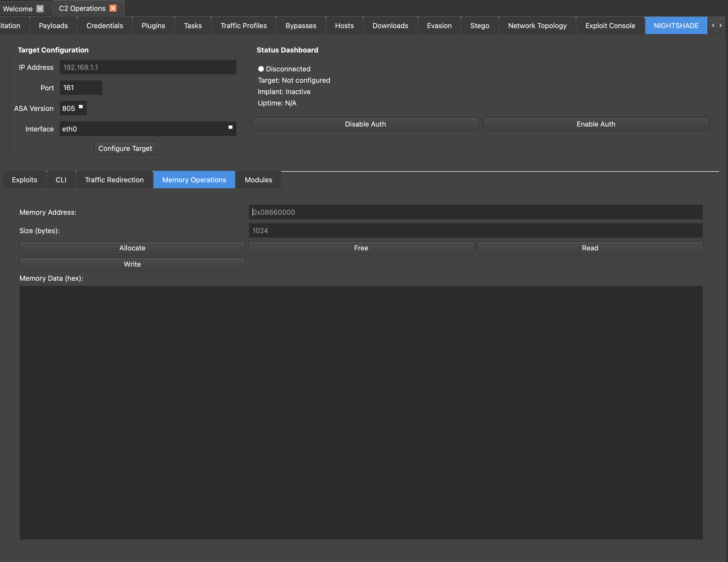
Task: Close the Welcome tab
Action: click(x=40, y=9)
